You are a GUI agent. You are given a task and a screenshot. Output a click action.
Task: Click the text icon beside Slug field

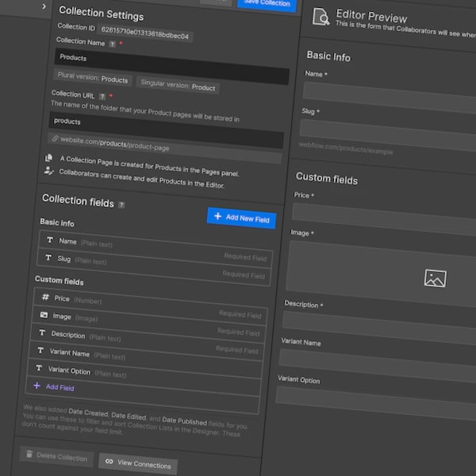(x=48, y=257)
